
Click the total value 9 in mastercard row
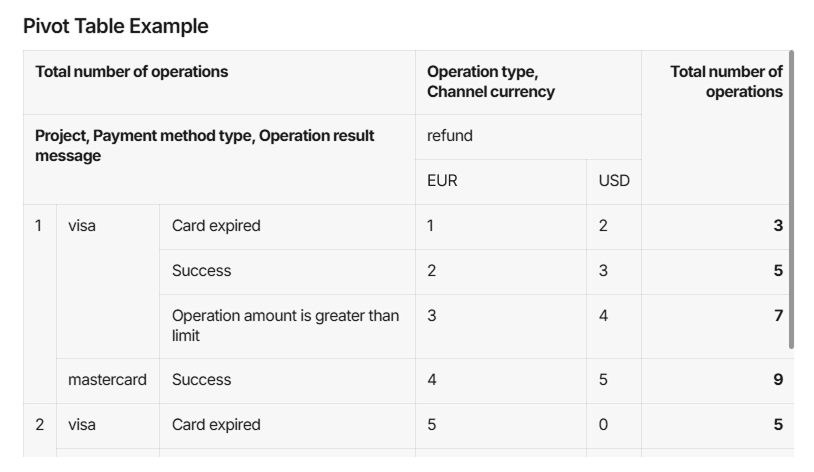[x=717, y=381]
